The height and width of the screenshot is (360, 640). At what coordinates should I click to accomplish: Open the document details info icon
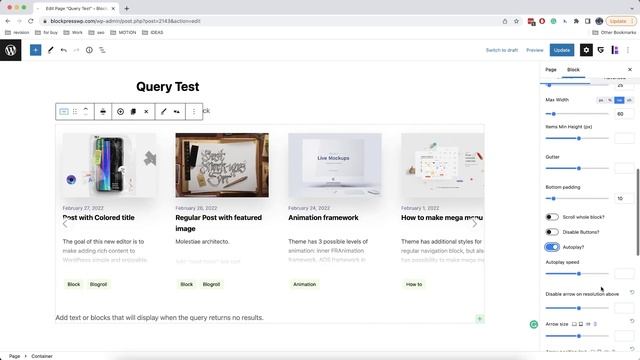click(89, 50)
